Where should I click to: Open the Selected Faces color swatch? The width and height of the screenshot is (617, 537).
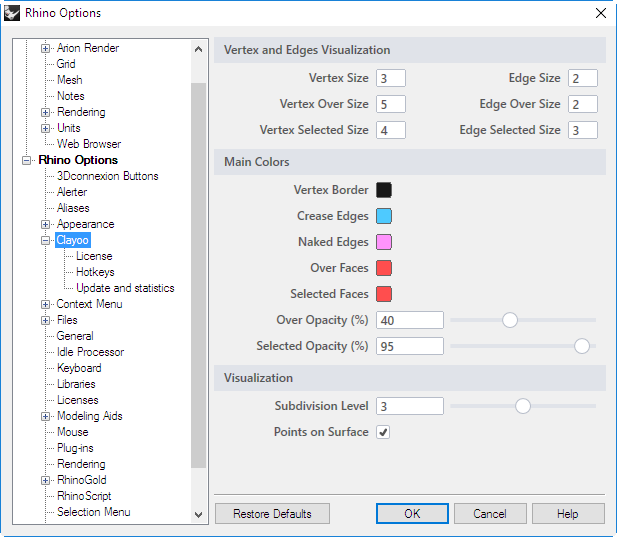tap(384, 294)
